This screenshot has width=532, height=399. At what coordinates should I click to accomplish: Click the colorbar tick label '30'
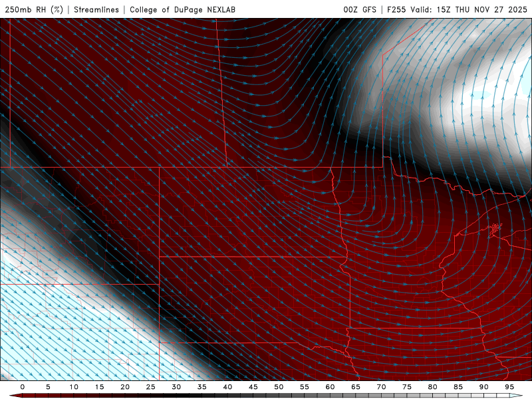176,387
